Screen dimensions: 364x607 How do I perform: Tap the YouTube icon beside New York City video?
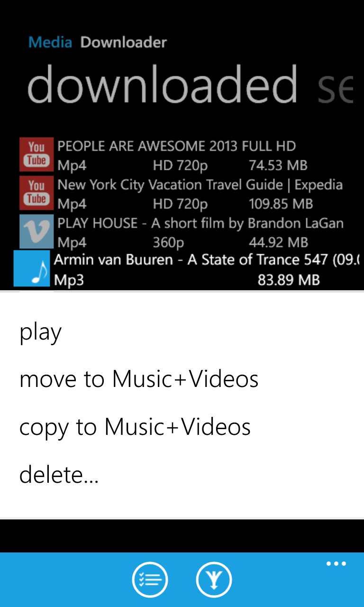point(36,193)
